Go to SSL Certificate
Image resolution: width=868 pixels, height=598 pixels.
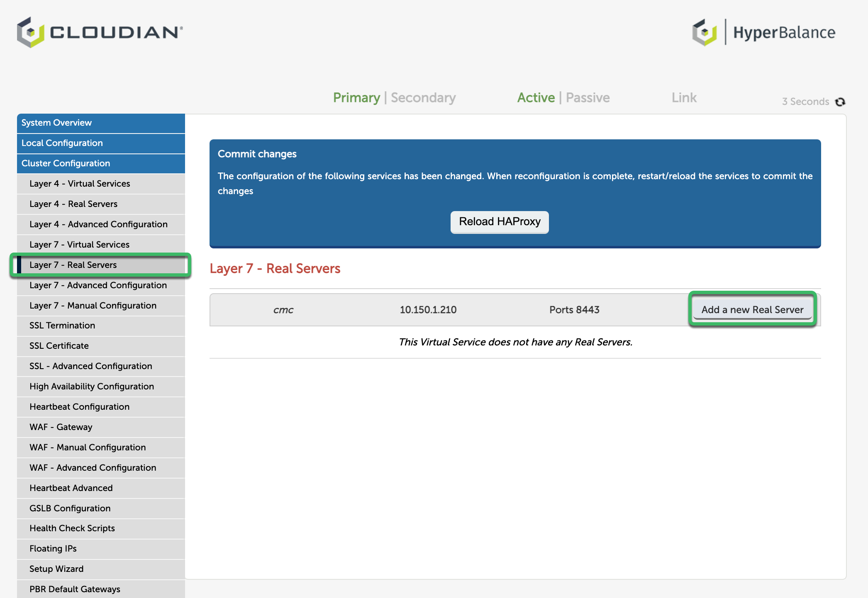pos(101,346)
